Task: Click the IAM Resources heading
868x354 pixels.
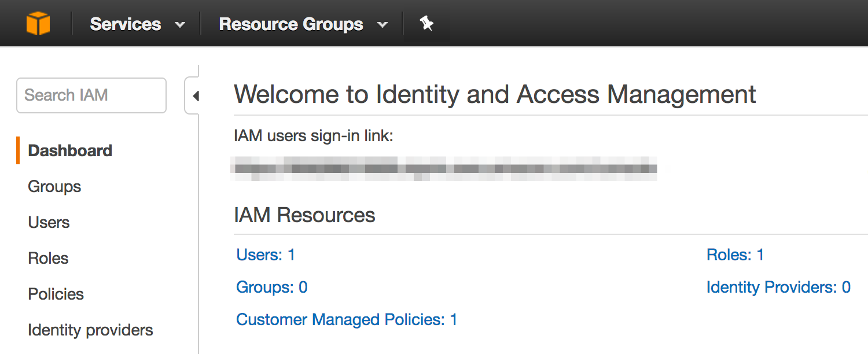Action: pos(304,215)
